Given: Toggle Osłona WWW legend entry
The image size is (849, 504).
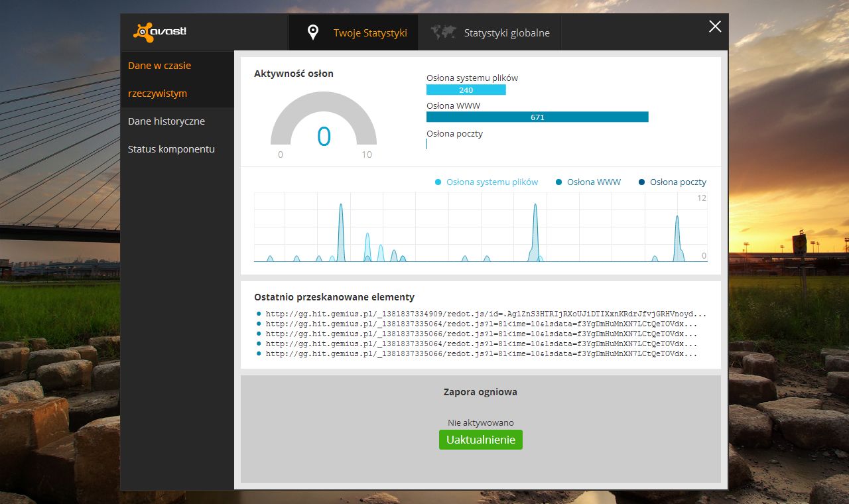Looking at the screenshot, I should (588, 182).
